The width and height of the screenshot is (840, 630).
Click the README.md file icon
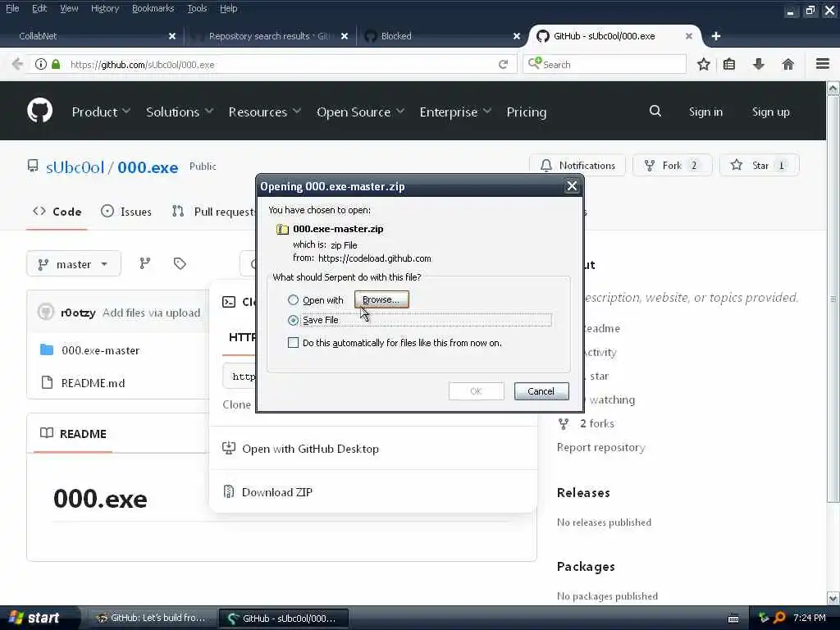47,382
